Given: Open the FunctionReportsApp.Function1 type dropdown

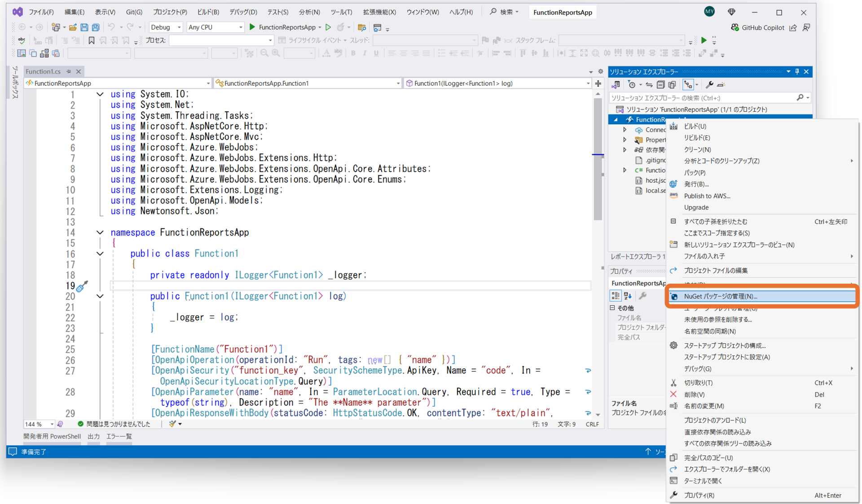Looking at the screenshot, I should coord(308,83).
